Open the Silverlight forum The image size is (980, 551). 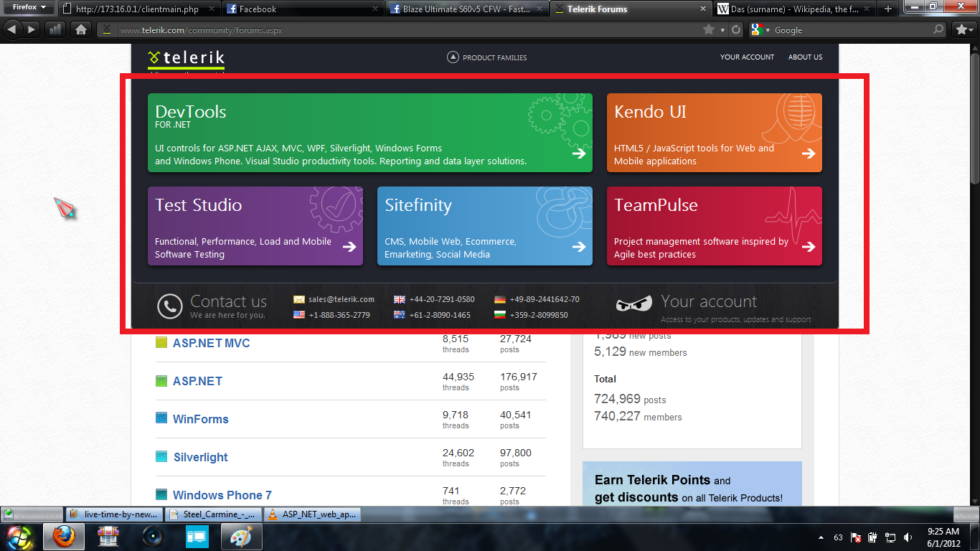200,457
